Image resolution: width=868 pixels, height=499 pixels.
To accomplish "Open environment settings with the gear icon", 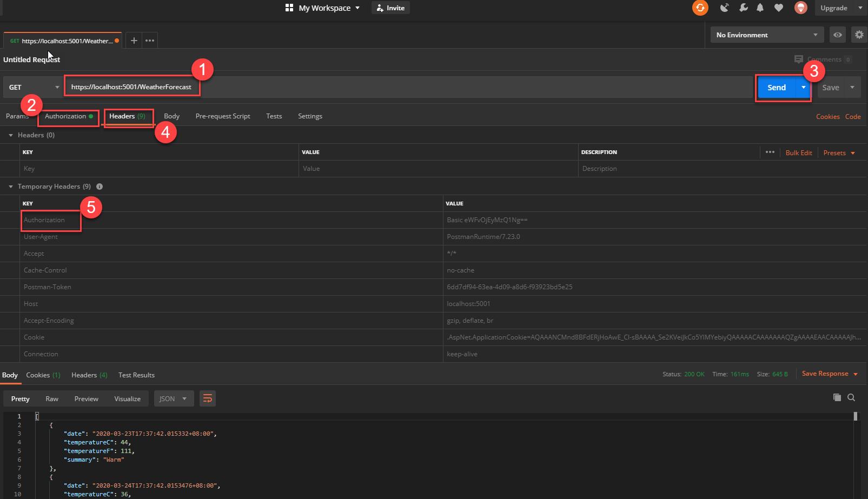I will tap(859, 34).
